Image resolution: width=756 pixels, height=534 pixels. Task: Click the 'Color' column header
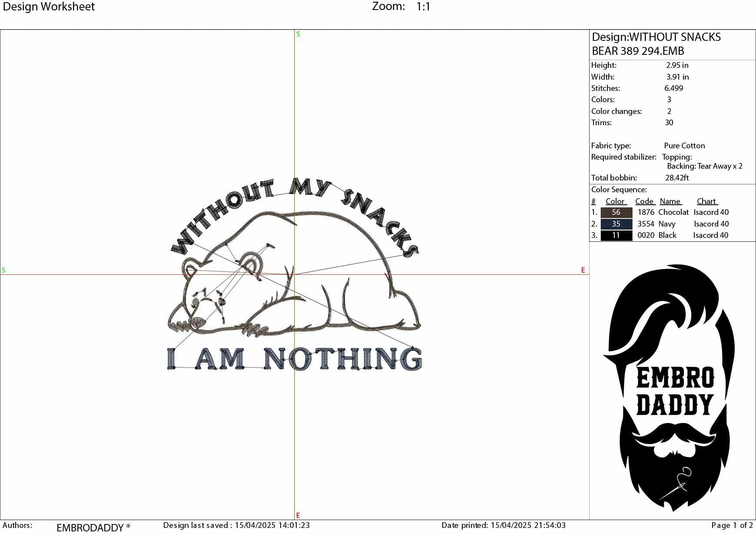pyautogui.click(x=616, y=201)
